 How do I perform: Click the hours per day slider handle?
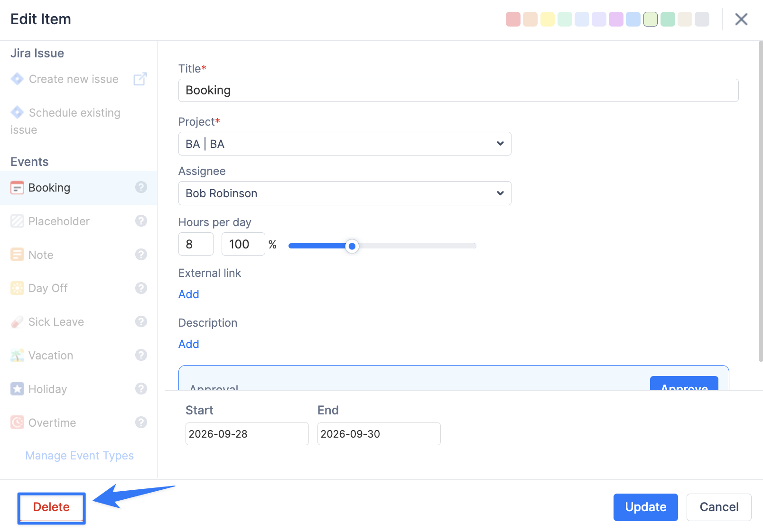352,246
